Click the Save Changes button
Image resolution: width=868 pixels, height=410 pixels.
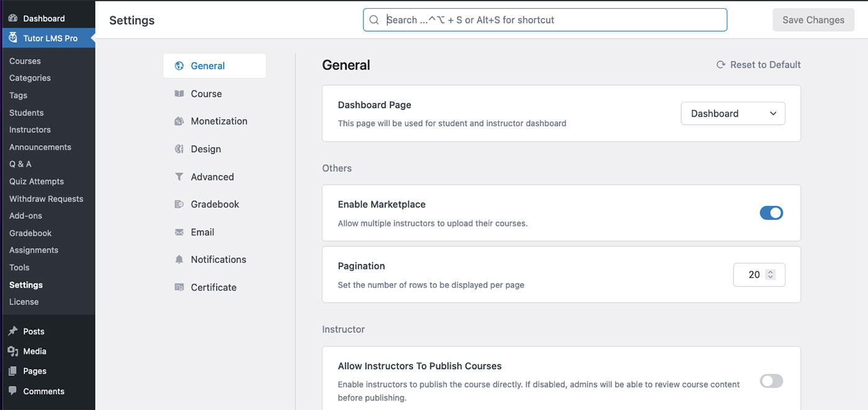click(813, 20)
